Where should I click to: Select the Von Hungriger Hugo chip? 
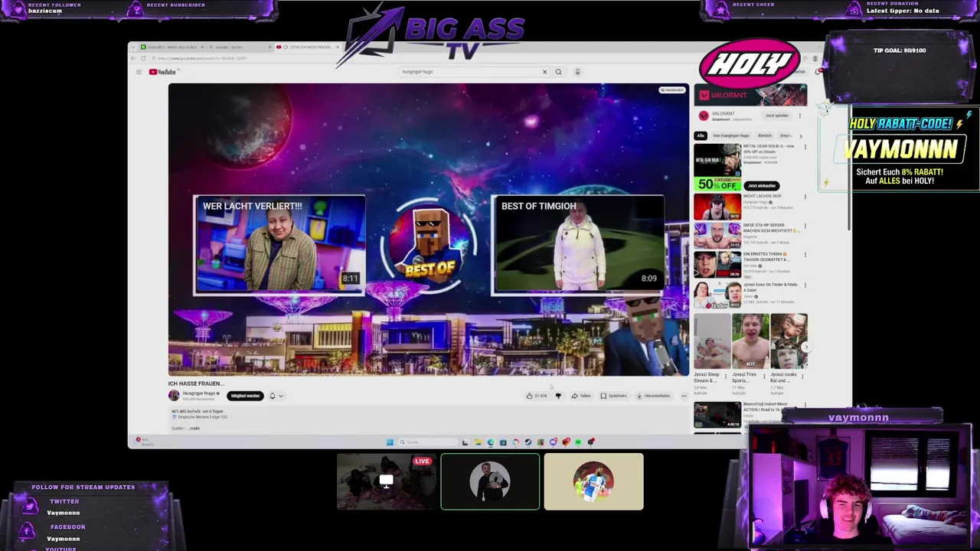[x=730, y=135]
